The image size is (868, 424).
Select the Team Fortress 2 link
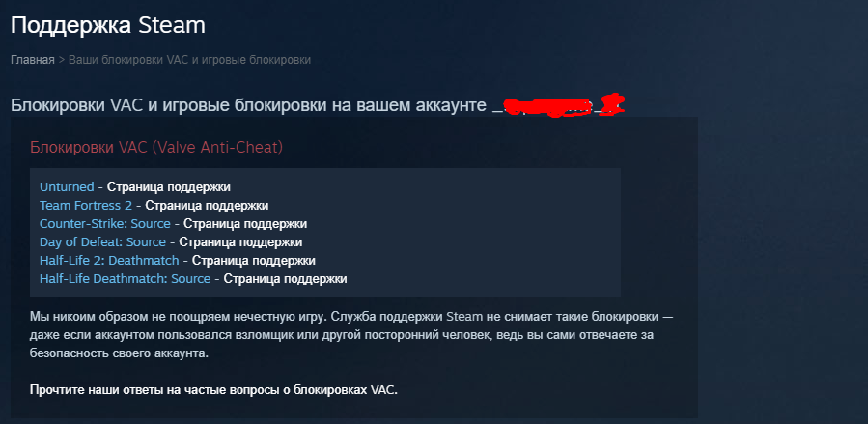pyautogui.click(x=86, y=206)
